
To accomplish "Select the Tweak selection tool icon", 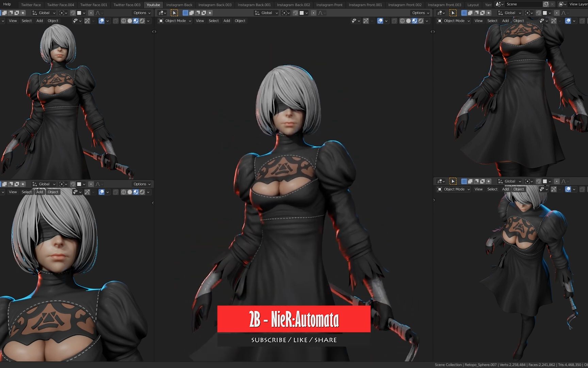I will click(174, 13).
